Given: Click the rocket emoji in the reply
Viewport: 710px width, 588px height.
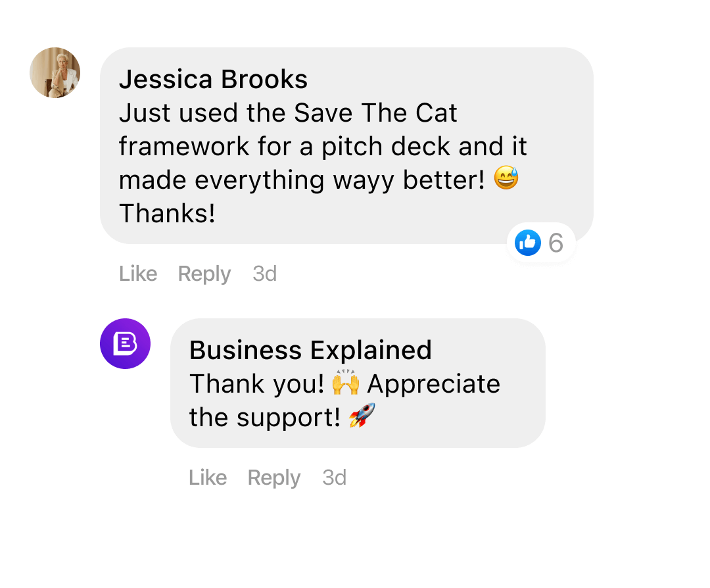Looking at the screenshot, I should point(362,417).
